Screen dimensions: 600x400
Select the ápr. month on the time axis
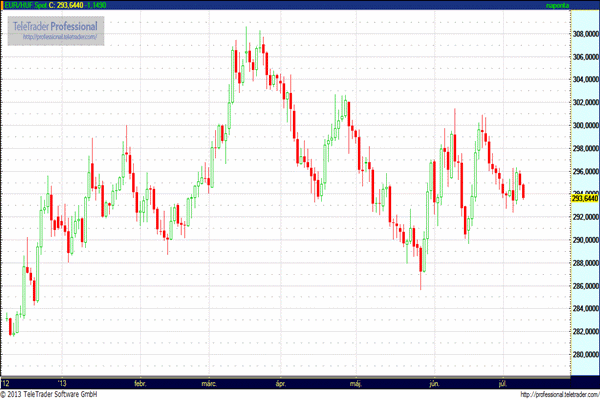coord(281,382)
